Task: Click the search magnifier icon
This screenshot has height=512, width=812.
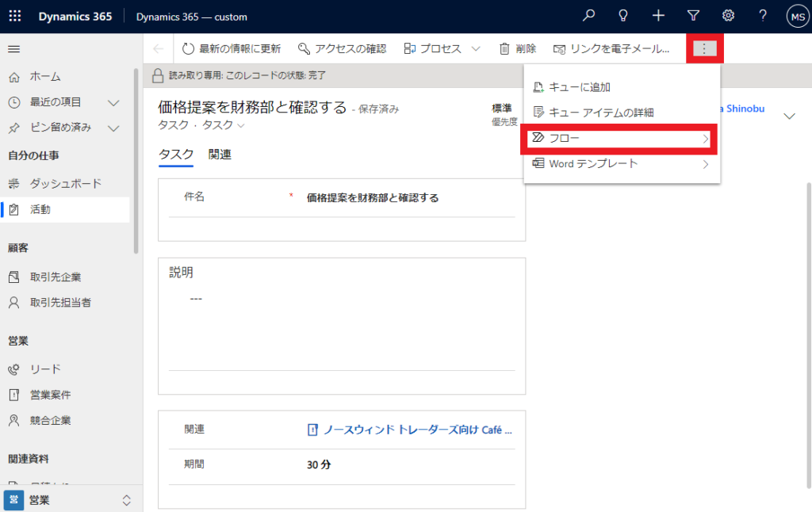Action: coord(588,16)
